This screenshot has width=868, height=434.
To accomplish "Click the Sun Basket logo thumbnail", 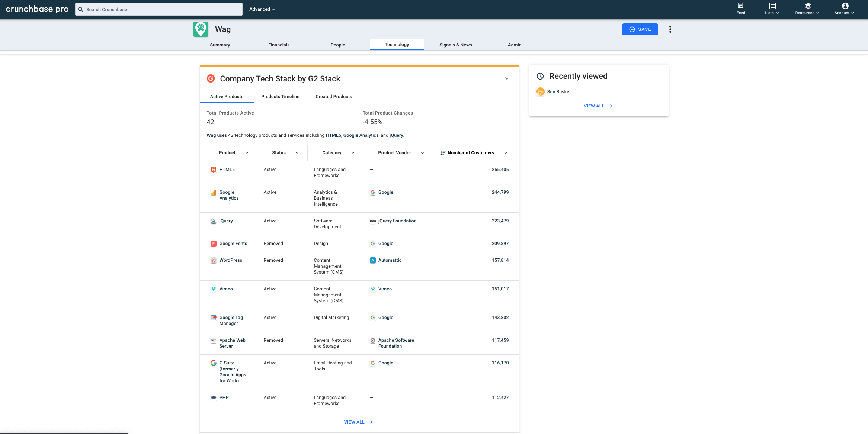I will click(x=540, y=92).
